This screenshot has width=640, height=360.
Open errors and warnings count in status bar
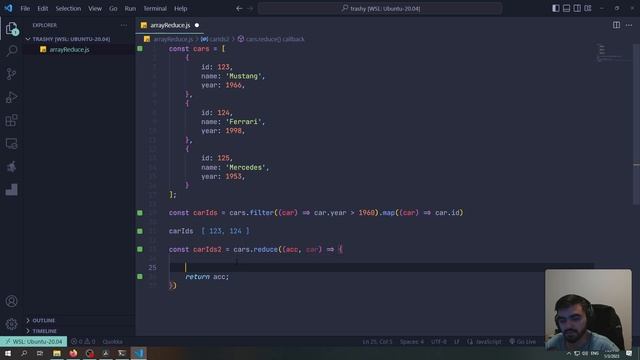click(x=83, y=341)
